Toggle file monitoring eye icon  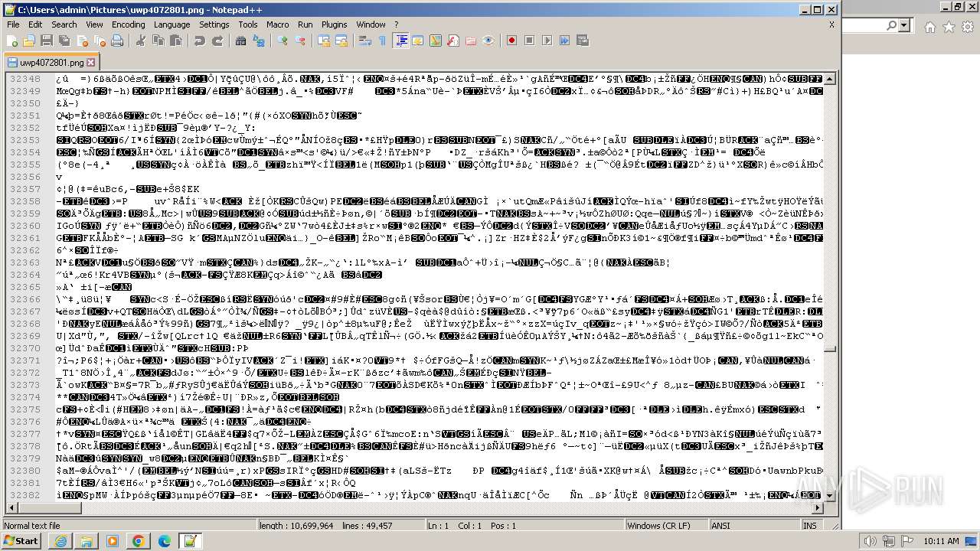pyautogui.click(x=488, y=41)
